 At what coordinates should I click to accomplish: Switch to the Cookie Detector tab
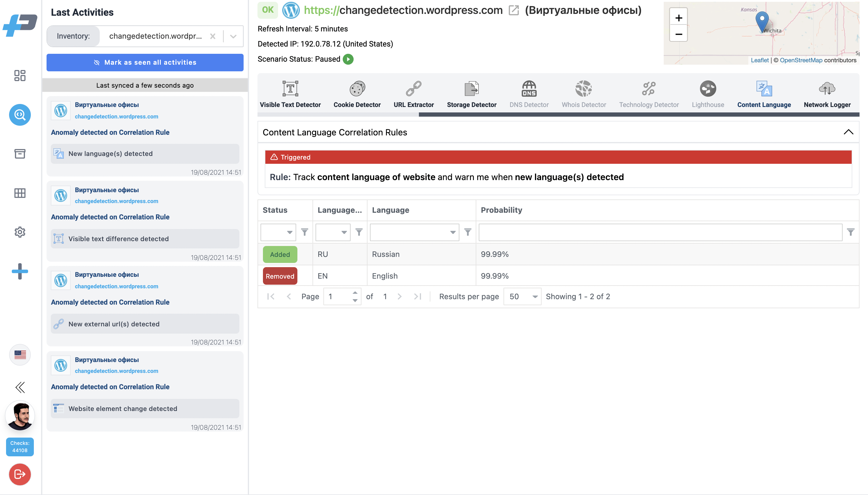[x=357, y=95]
